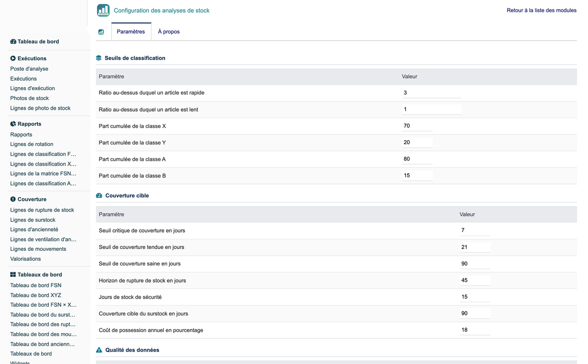Open the Tableaux de bord sidebar link
The height and width of the screenshot is (364, 588).
(x=31, y=354)
